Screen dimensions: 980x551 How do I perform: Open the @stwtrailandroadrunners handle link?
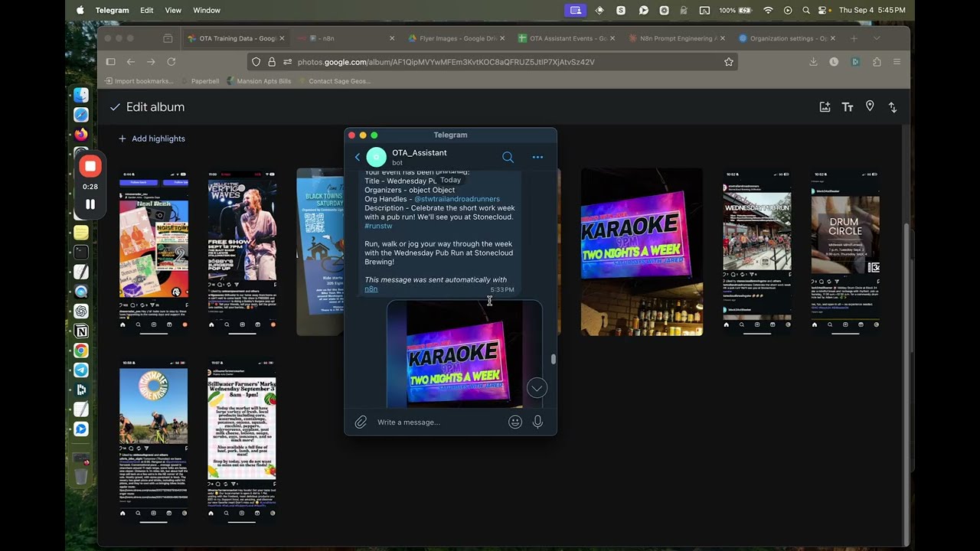457,199
